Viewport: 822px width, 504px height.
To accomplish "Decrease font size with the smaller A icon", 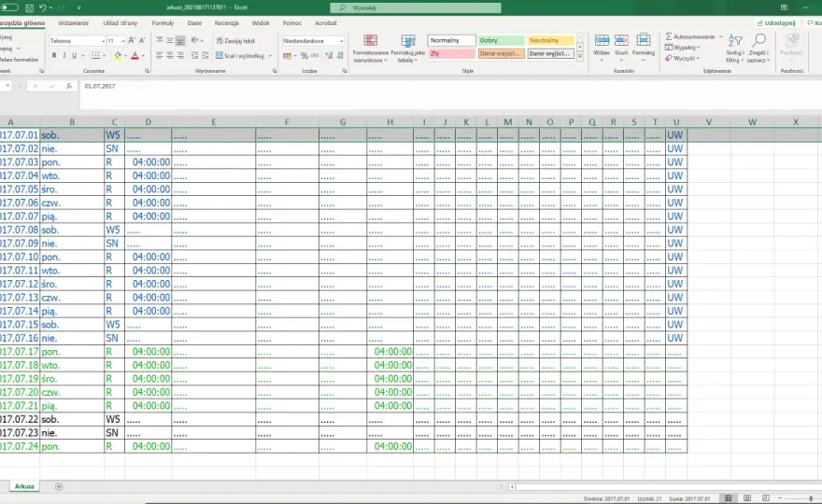I will [142, 40].
